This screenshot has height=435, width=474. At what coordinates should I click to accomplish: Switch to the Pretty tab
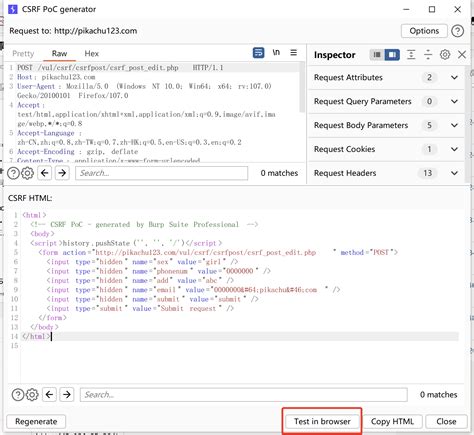point(23,54)
